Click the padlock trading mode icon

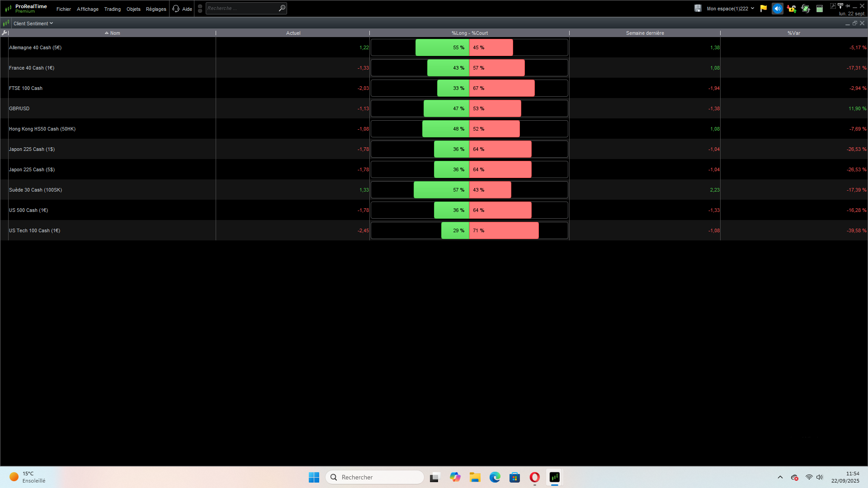(791, 8)
